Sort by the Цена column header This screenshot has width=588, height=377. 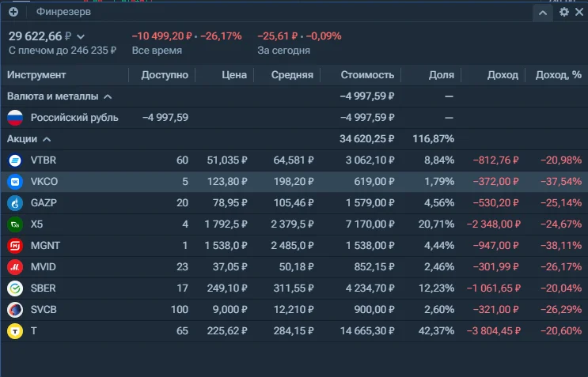pos(234,75)
